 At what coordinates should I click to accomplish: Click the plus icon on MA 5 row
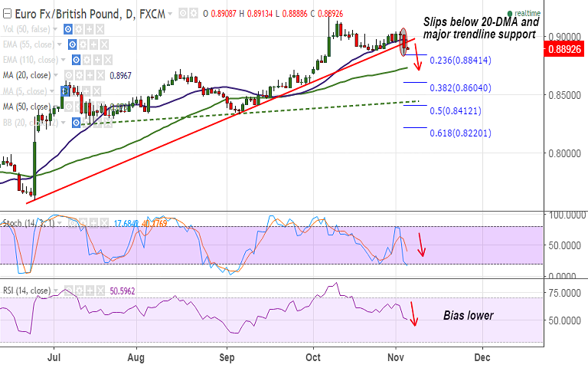point(87,91)
